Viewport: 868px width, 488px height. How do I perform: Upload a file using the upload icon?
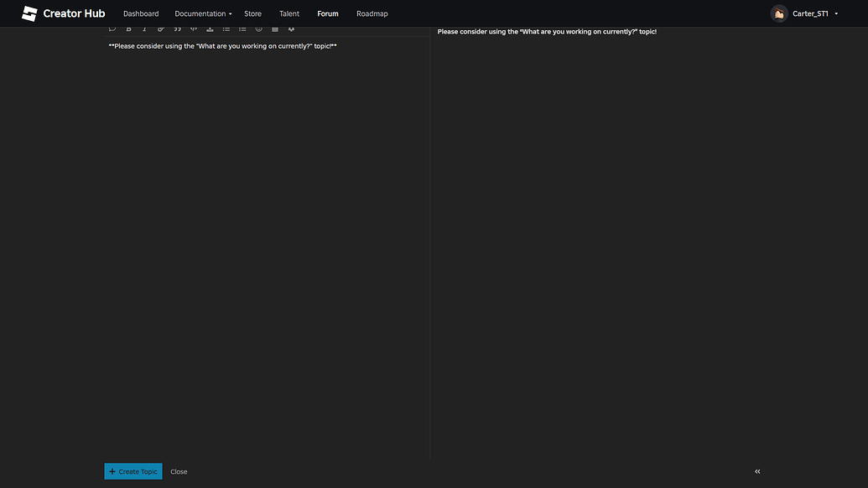(x=208, y=28)
